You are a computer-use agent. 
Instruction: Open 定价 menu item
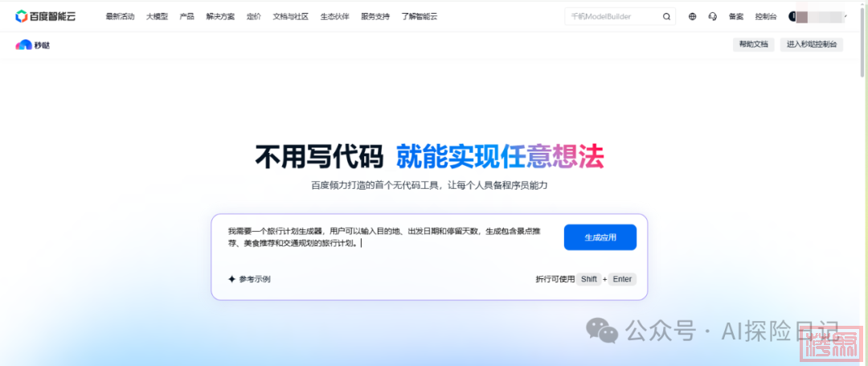(x=253, y=17)
